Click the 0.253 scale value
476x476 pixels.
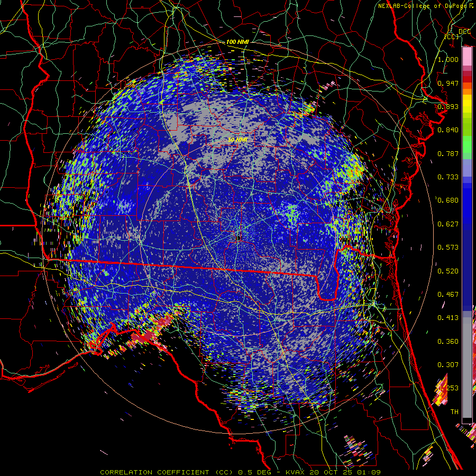[448, 388]
